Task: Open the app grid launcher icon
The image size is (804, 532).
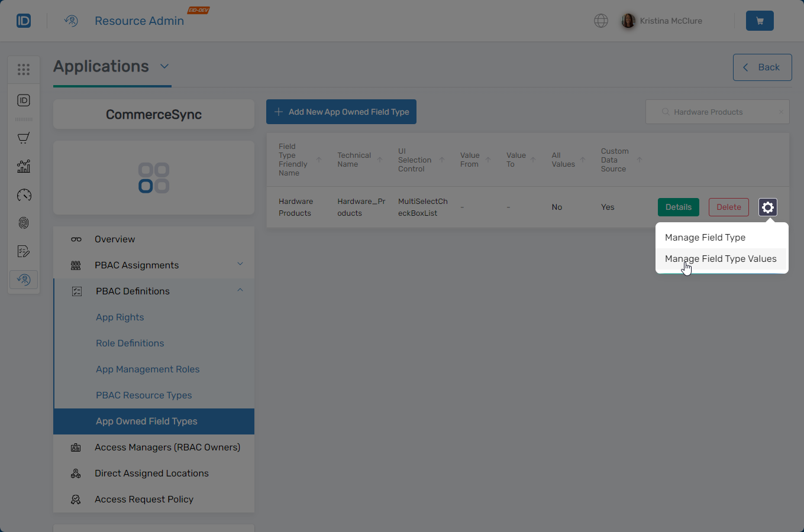Action: click(x=24, y=69)
